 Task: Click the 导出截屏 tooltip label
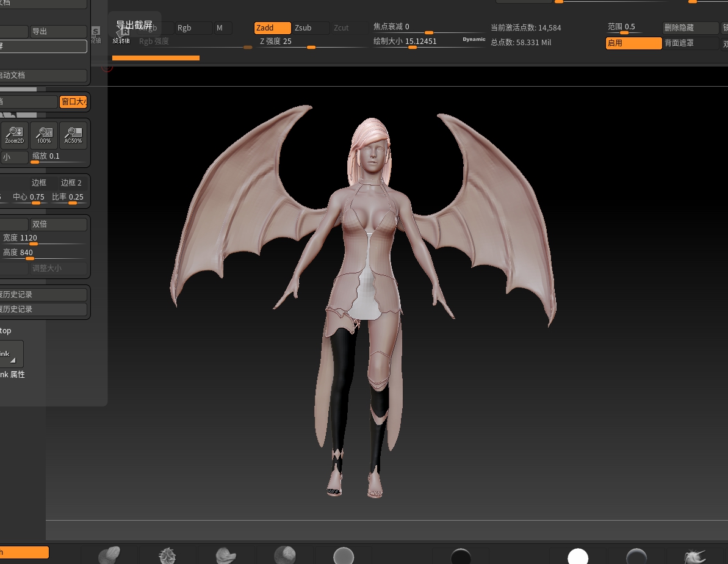coord(134,24)
